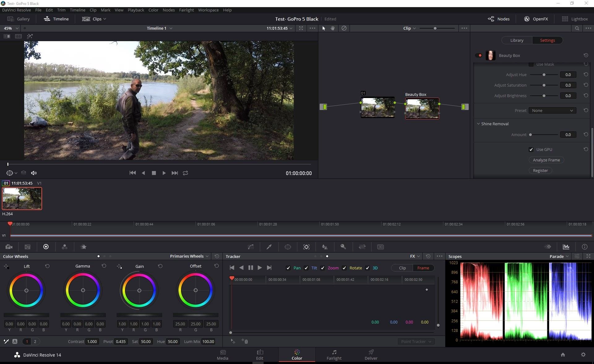The image size is (594, 364).
Task: Go to project manager home icon
Action: pos(563,355)
